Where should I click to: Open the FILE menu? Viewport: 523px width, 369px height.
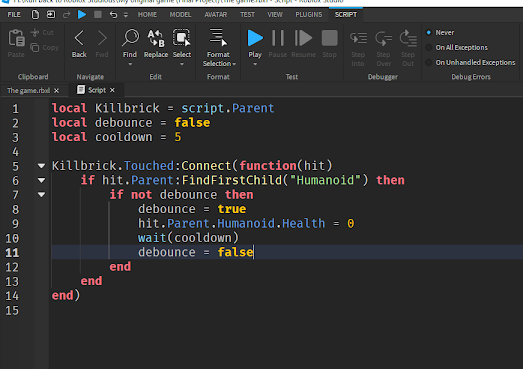tap(14, 15)
